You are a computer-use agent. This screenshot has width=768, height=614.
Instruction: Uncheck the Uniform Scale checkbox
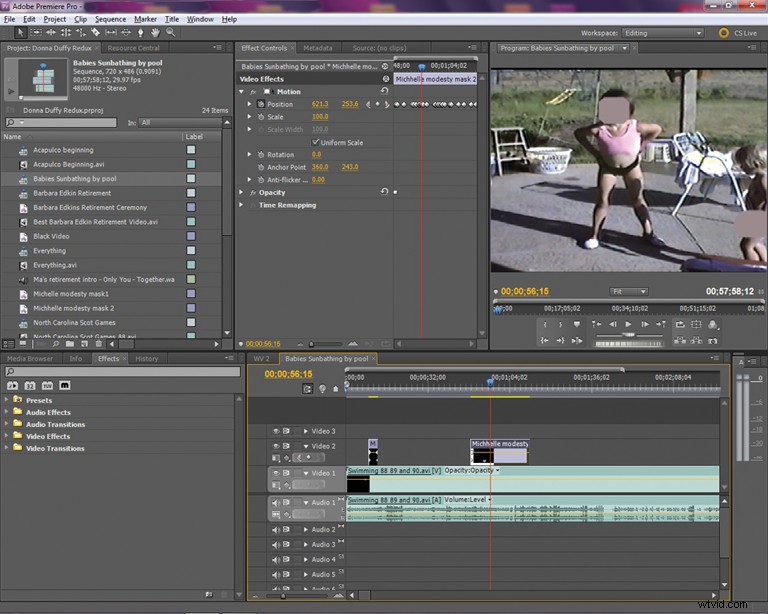(x=315, y=142)
